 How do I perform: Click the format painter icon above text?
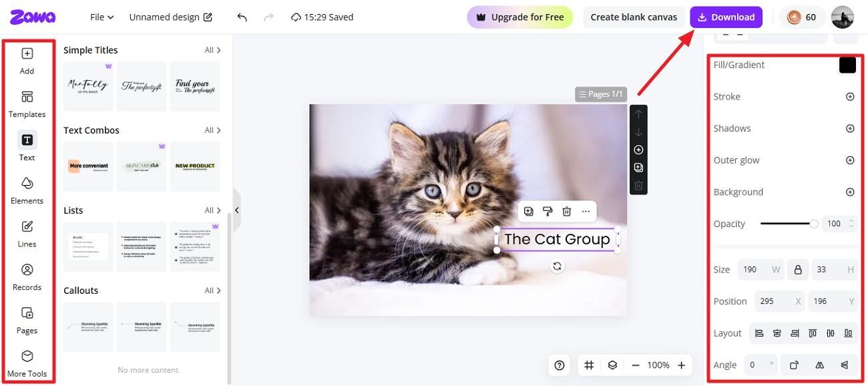click(548, 212)
